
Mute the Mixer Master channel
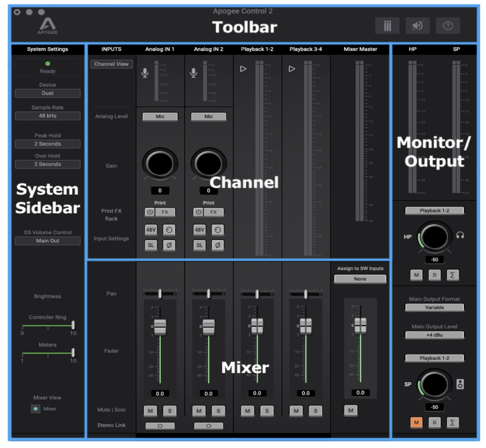click(351, 411)
